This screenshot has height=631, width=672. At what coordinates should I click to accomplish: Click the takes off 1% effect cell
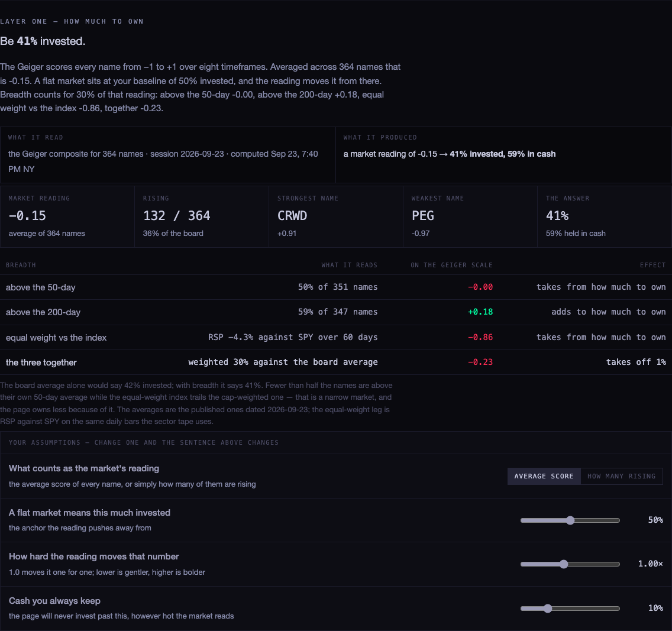tap(636, 362)
